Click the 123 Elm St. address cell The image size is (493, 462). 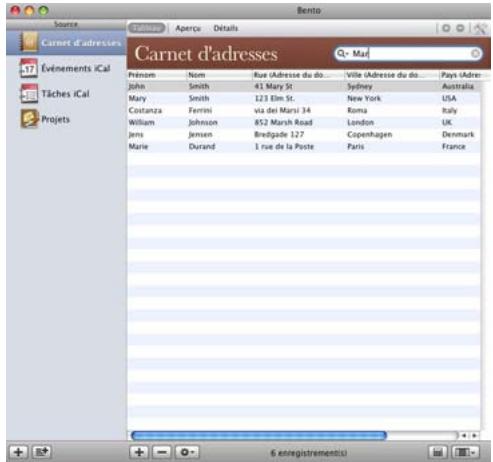tap(275, 98)
